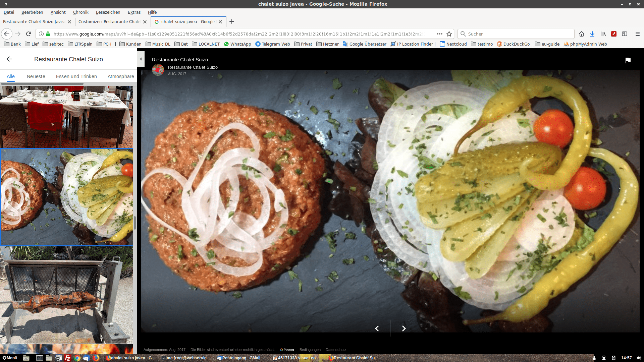Open the Hetzner bookmarks folder
This screenshot has height=362, width=644.
coord(328,44)
